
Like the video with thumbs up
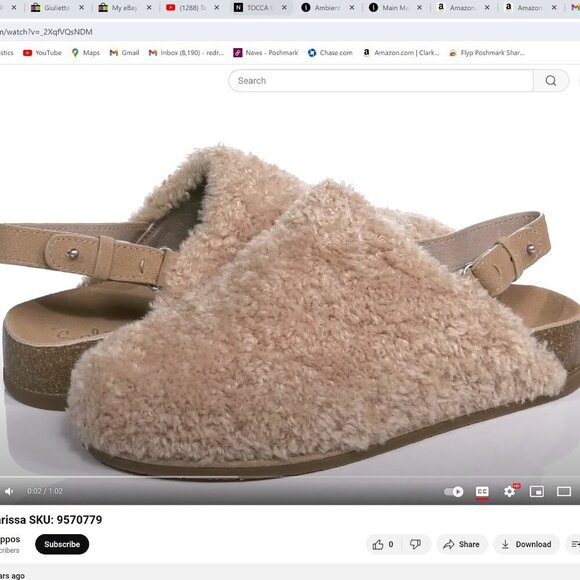[x=383, y=544]
